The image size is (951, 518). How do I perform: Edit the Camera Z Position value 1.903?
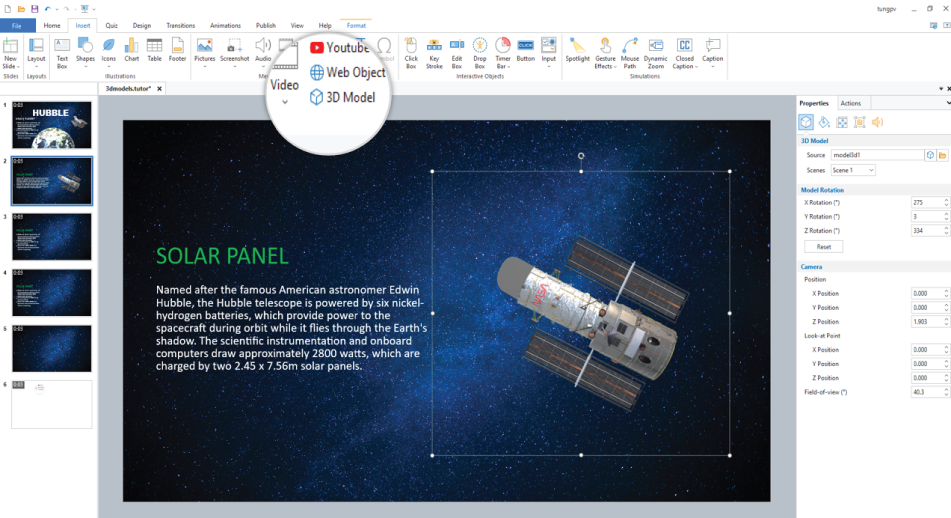927,321
